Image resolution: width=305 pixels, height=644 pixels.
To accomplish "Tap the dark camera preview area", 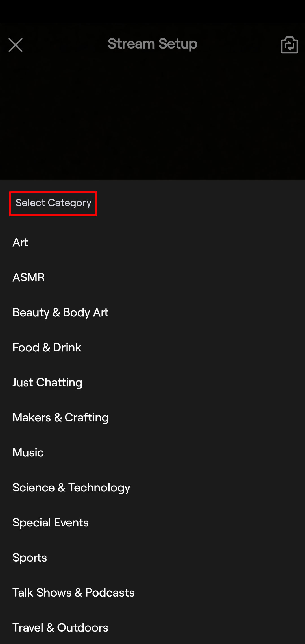I will coord(152,119).
